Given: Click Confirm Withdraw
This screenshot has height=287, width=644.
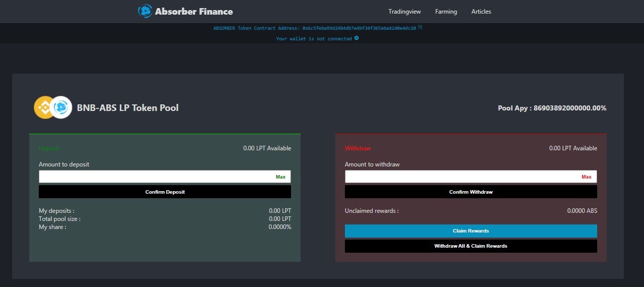Looking at the screenshot, I should click(x=471, y=192).
